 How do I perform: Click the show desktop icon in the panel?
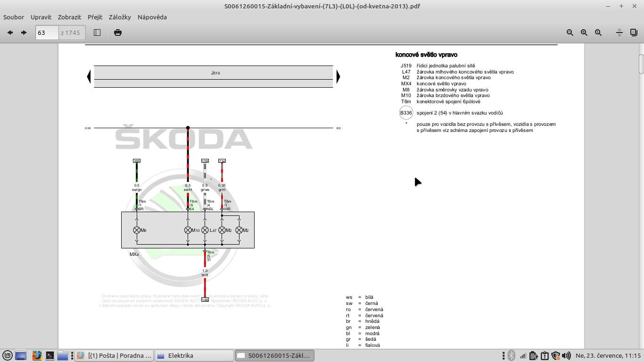[21, 355]
